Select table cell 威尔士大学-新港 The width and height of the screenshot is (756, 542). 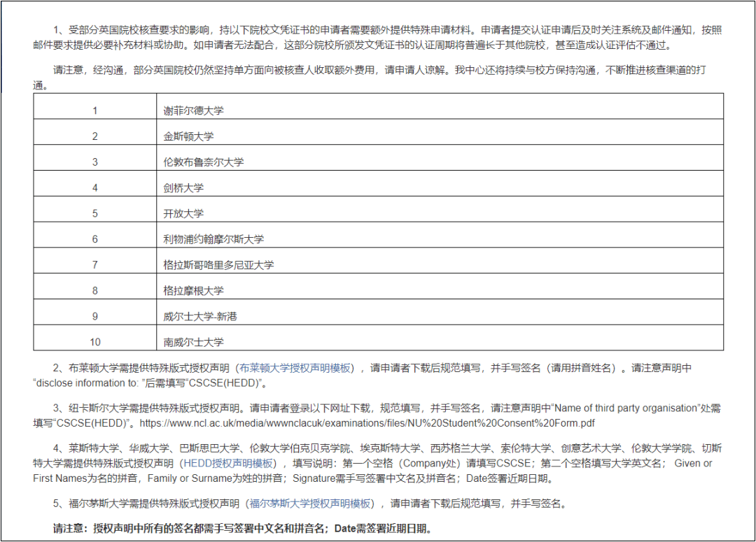click(440, 312)
